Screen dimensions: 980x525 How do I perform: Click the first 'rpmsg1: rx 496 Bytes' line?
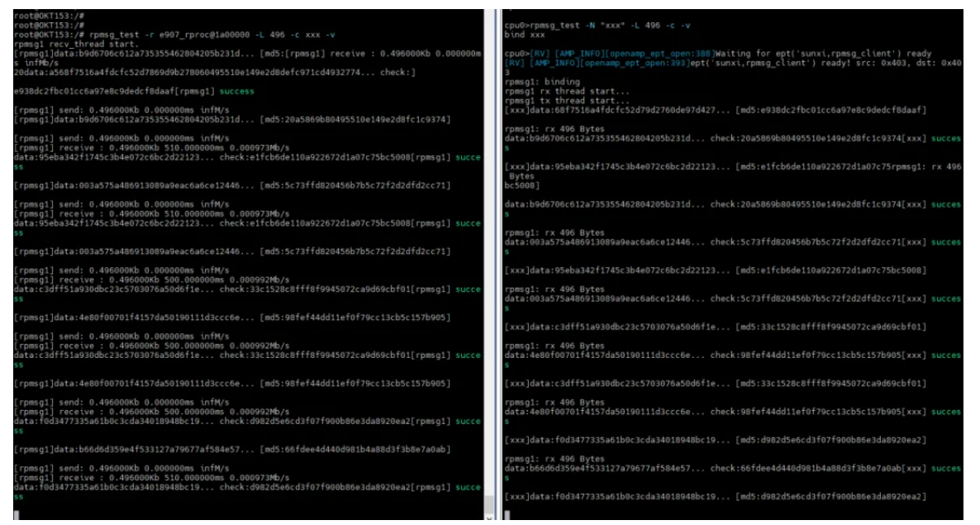coord(554,129)
